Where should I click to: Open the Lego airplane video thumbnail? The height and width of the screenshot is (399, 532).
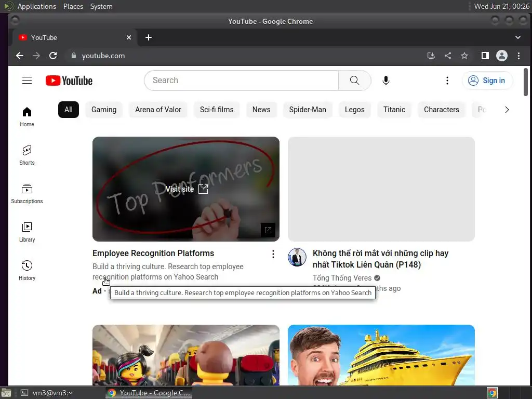(x=186, y=355)
